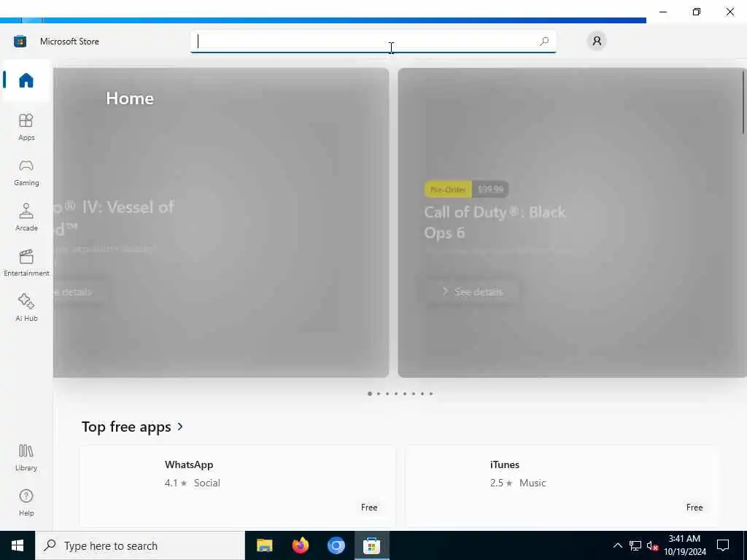Viewport: 747px width, 560px height.
Task: Go to Apps section
Action: (x=26, y=127)
